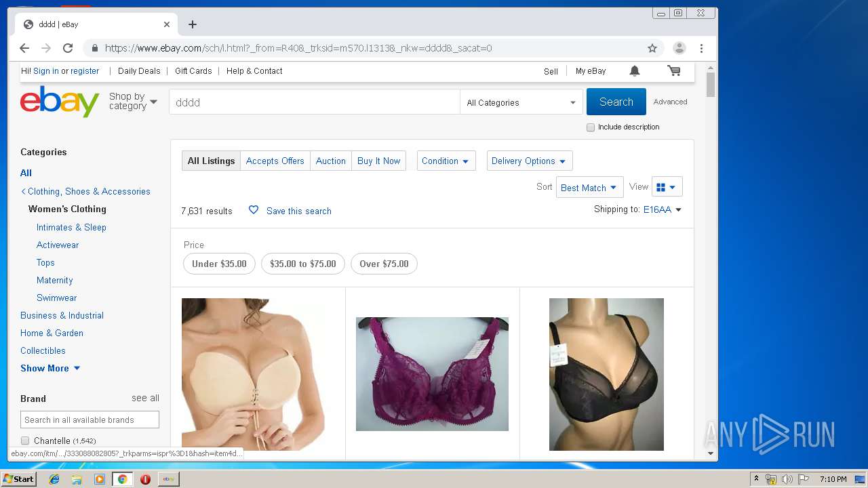Enable the Include description checkbox
This screenshot has height=488, width=868.
point(591,127)
